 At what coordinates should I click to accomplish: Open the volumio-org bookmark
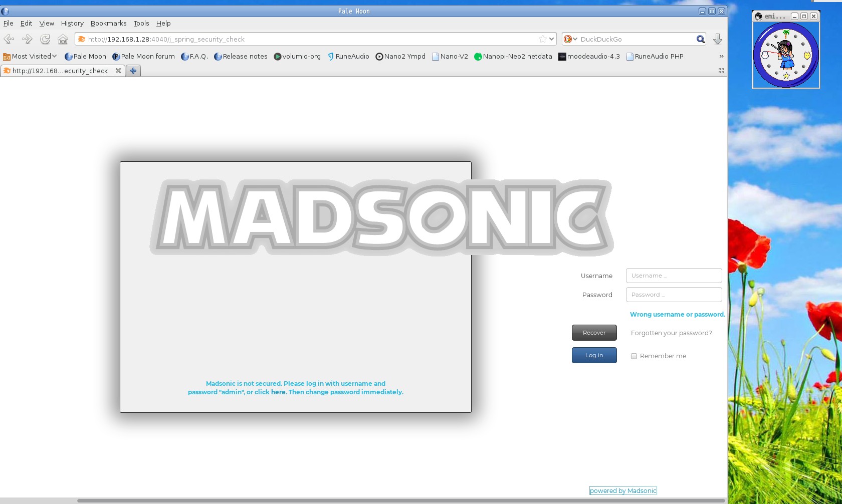[297, 56]
